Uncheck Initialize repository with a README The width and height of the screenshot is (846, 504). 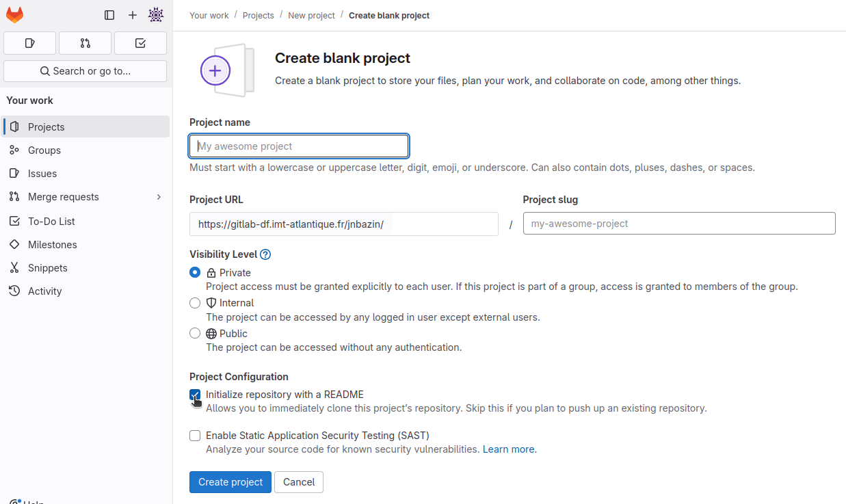(195, 395)
